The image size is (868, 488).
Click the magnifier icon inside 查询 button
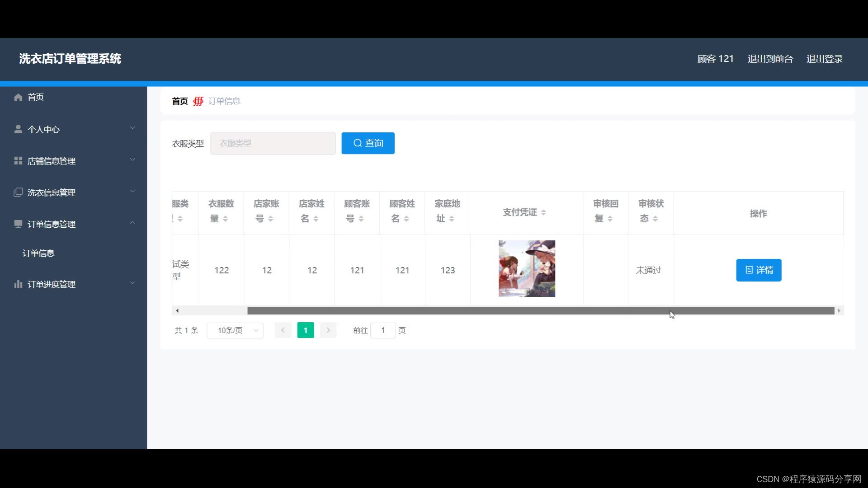[x=358, y=143]
